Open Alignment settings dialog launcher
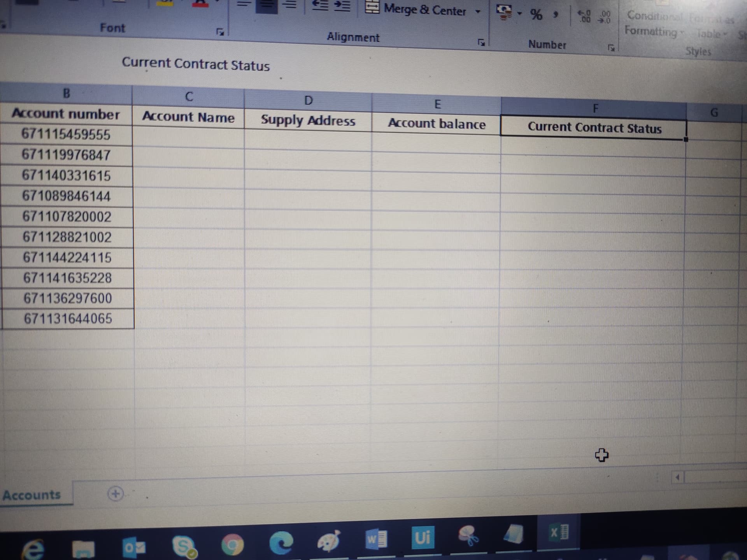Image resolution: width=747 pixels, height=560 pixels. point(481,42)
